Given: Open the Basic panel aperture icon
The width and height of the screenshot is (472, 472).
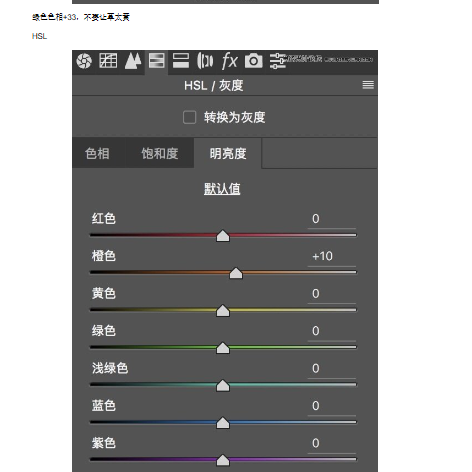Looking at the screenshot, I should 84,61.
